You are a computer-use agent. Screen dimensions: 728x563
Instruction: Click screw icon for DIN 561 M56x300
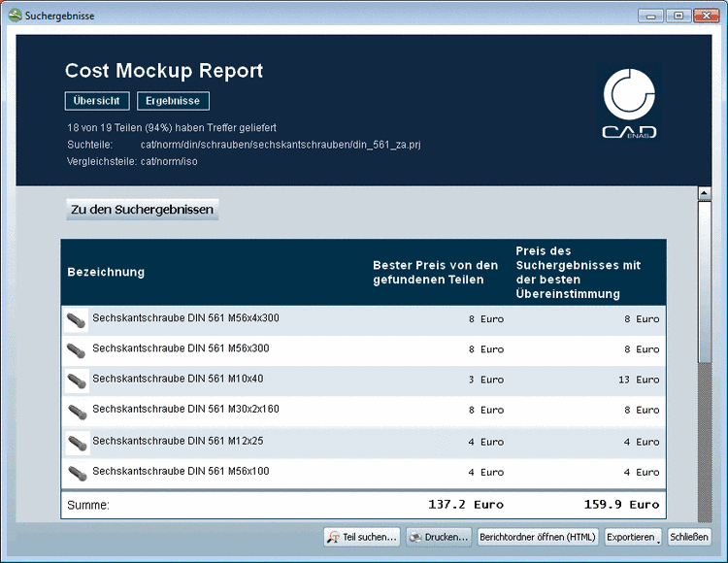tap(76, 349)
